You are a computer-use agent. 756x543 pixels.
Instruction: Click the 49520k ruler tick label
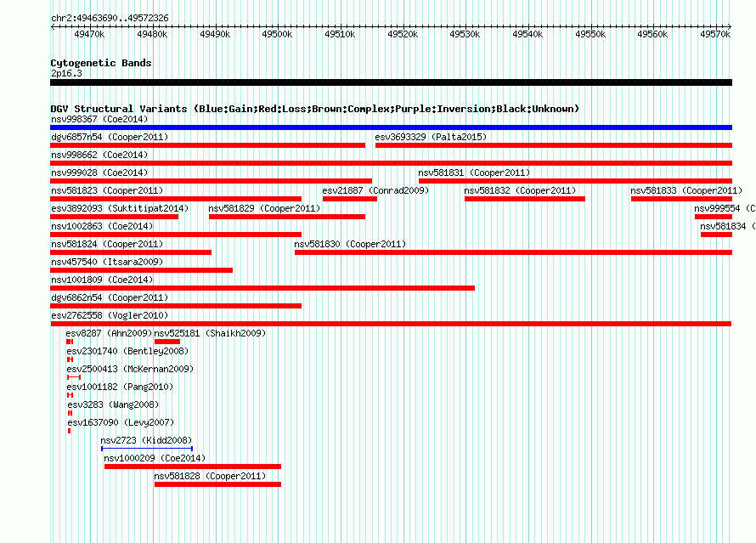pos(403,34)
